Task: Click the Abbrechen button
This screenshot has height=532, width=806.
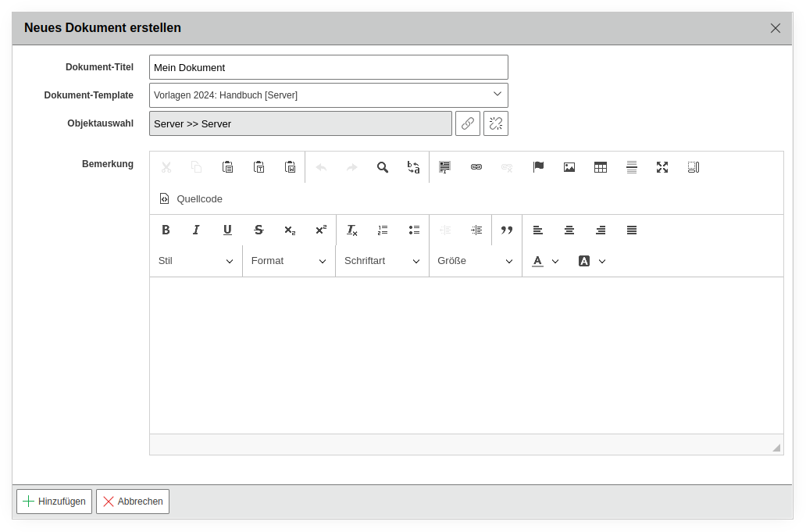Action: (133, 502)
